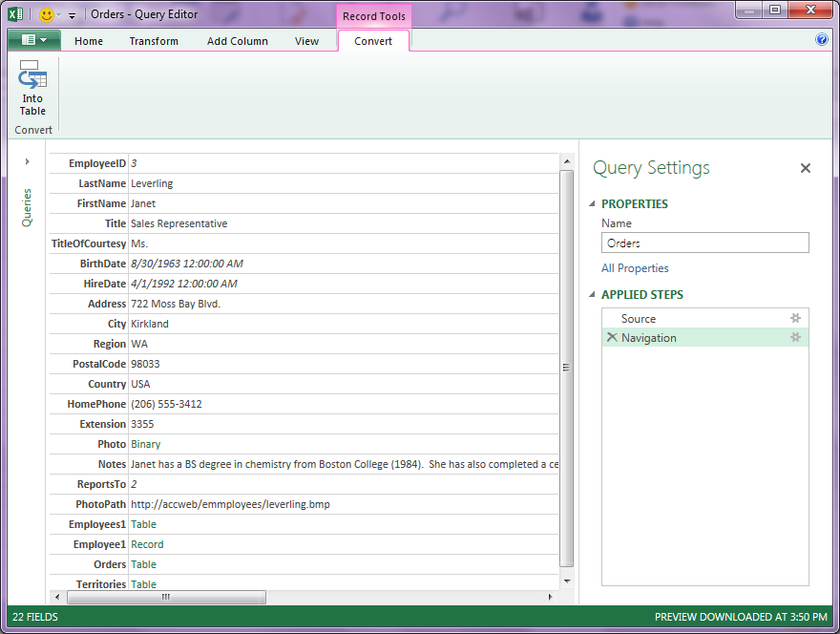The image size is (840, 634).
Task: Select the Title value Sales Representative
Action: [x=178, y=223]
